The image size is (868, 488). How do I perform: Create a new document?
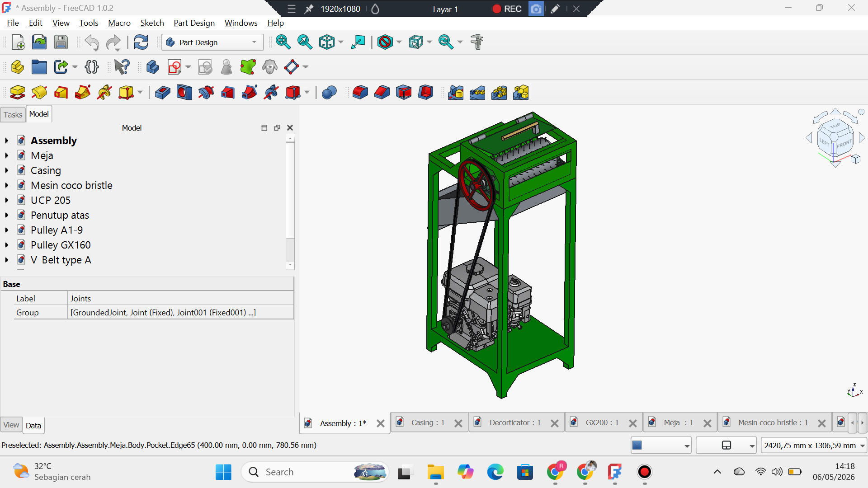[x=18, y=42]
